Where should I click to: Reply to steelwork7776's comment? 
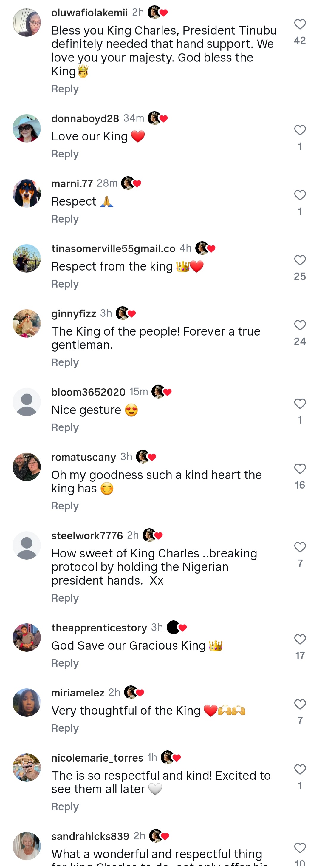click(65, 598)
